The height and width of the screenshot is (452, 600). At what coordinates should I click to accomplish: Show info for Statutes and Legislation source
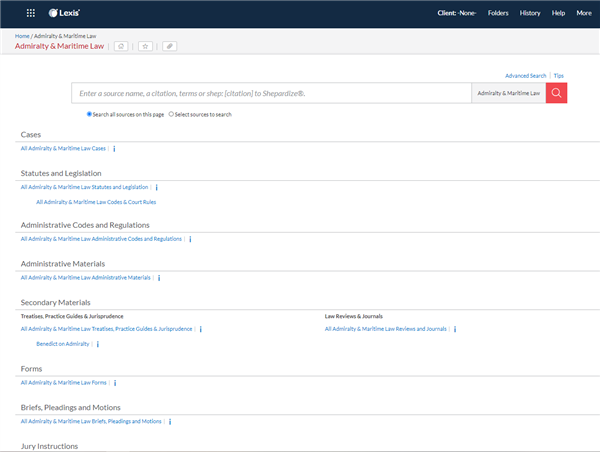point(157,187)
